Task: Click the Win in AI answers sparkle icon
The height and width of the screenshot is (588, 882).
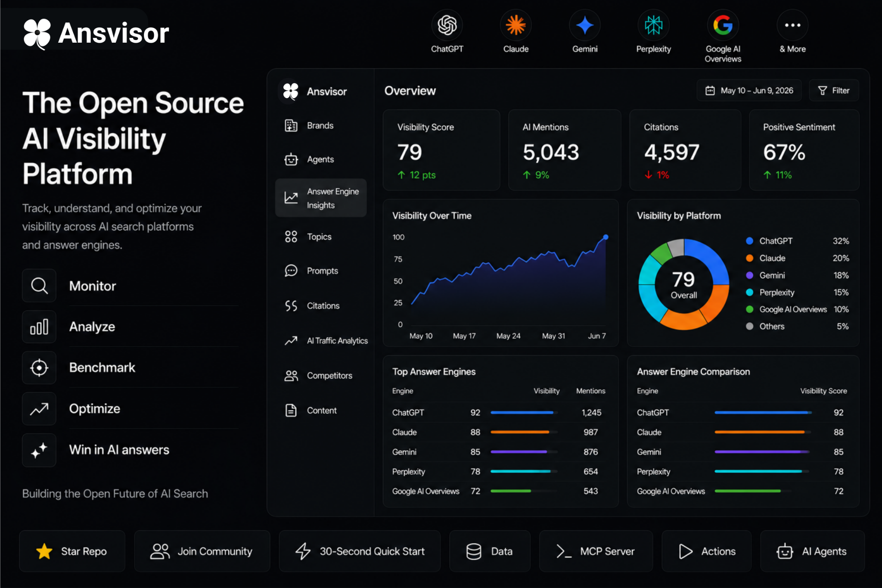Action: tap(39, 450)
